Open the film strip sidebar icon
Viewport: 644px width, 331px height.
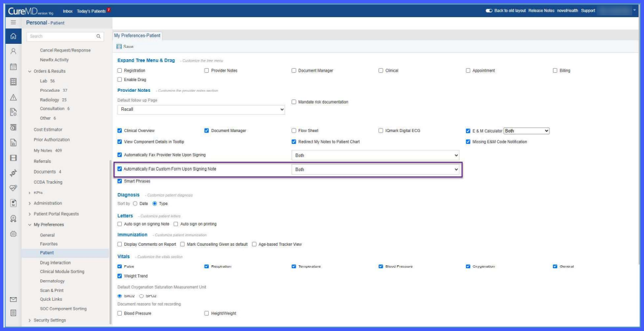point(13,158)
